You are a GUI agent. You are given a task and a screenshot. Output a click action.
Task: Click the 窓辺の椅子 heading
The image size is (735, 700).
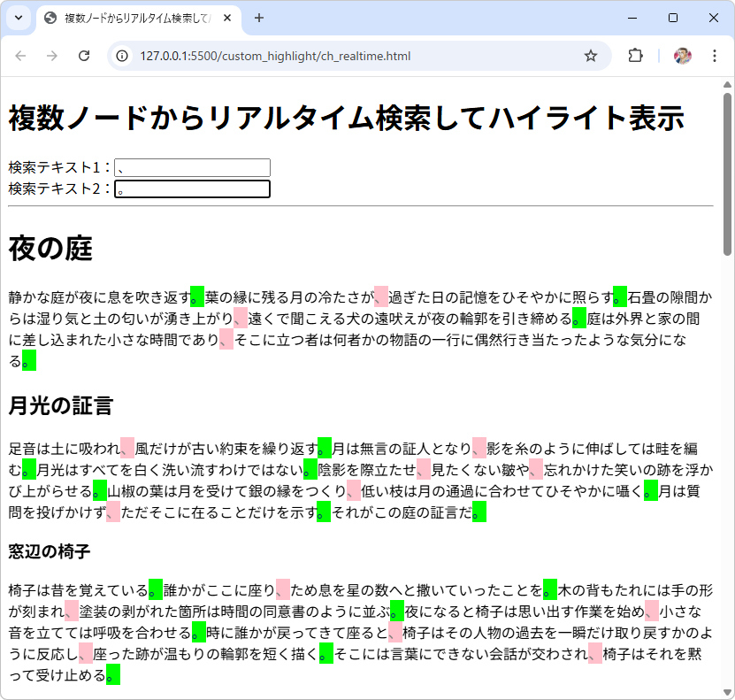click(x=50, y=552)
